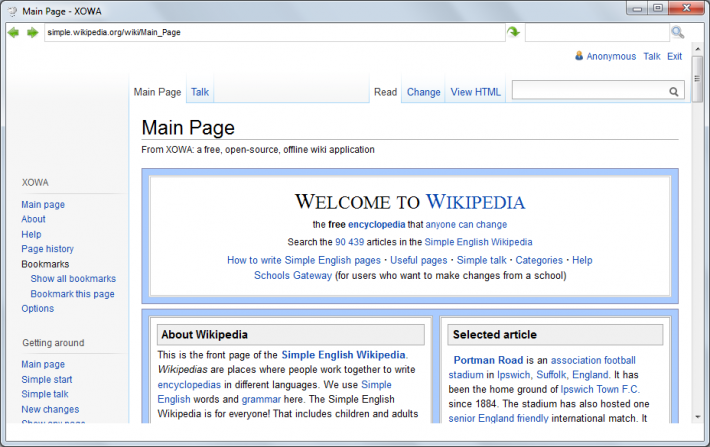
Task: Open Main page under Getting around
Action: [43, 365]
